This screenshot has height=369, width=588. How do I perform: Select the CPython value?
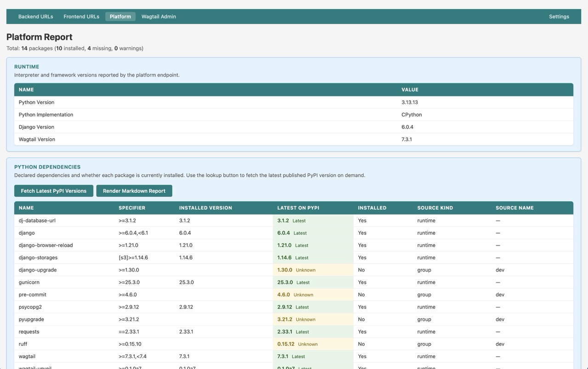(x=412, y=115)
